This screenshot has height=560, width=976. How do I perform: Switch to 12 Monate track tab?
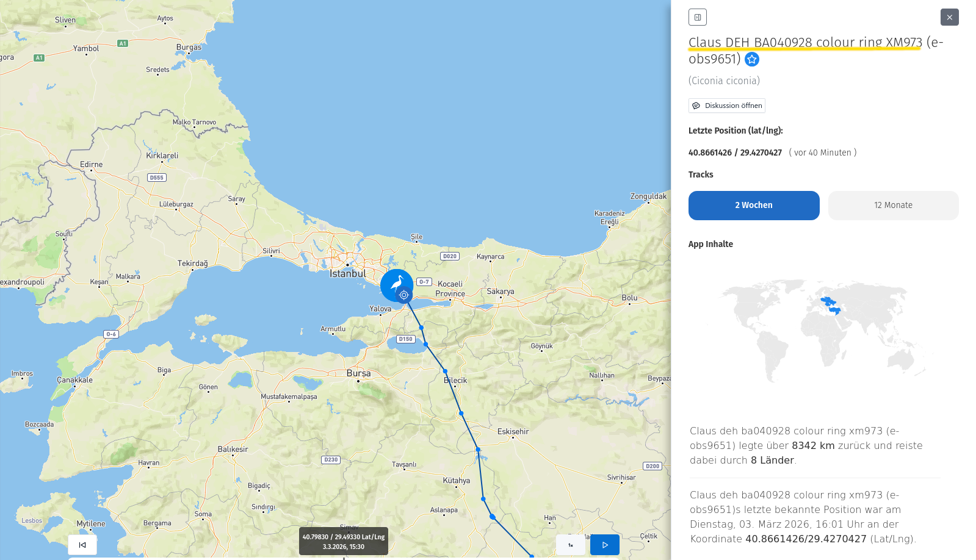[893, 206]
